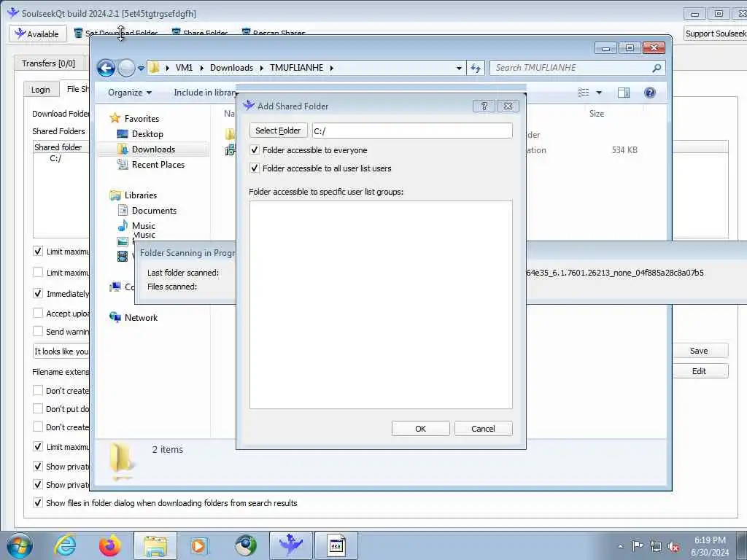The image size is (747, 560).
Task: Expand the breadcrumb arrow after TMUFLIANHE
Action: point(332,68)
